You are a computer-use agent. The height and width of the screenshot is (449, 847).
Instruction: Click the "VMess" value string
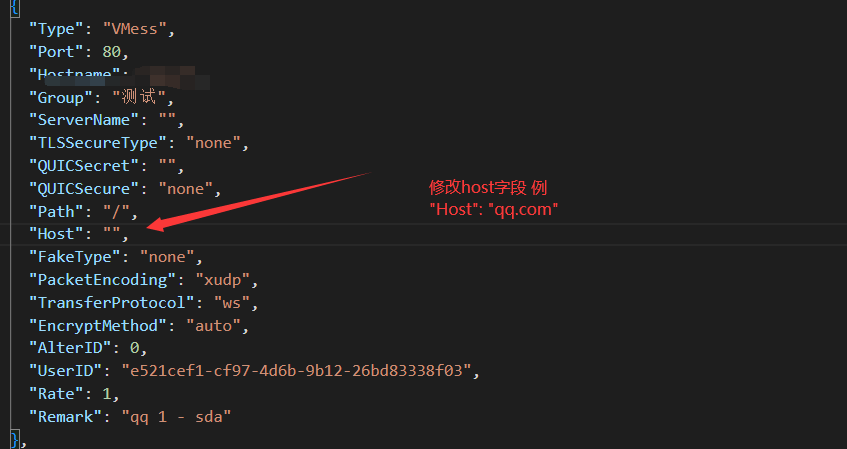point(132,29)
